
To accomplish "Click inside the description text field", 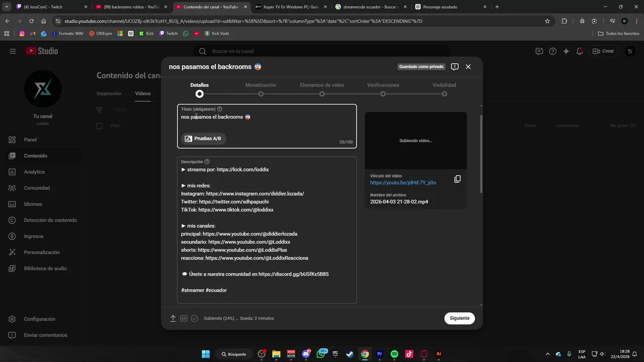I will point(267,230).
